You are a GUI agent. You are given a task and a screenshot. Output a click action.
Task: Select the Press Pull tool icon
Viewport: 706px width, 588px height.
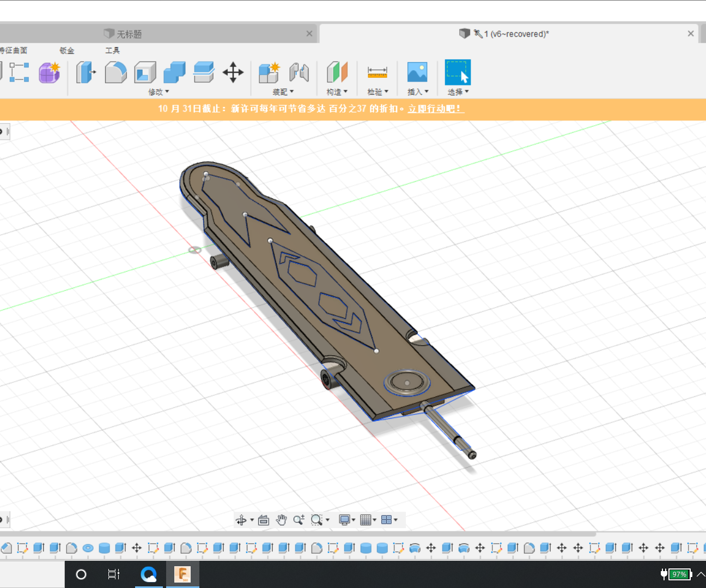[86, 72]
